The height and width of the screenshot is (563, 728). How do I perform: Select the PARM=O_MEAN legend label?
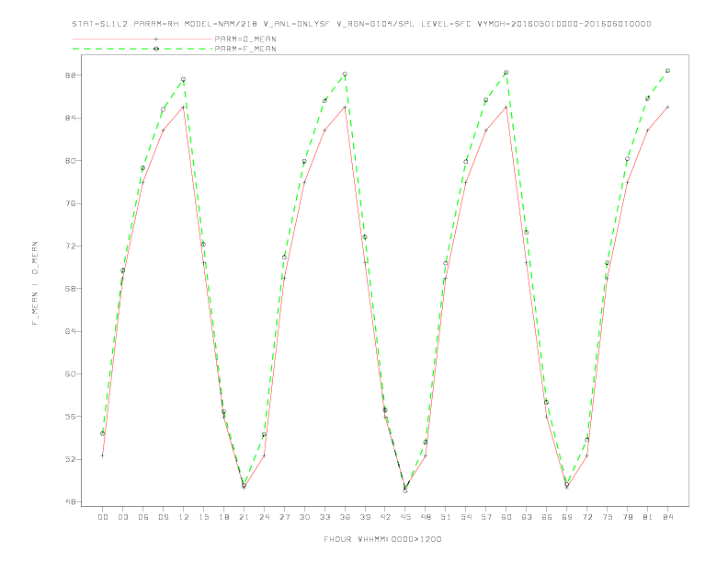pyautogui.click(x=245, y=39)
